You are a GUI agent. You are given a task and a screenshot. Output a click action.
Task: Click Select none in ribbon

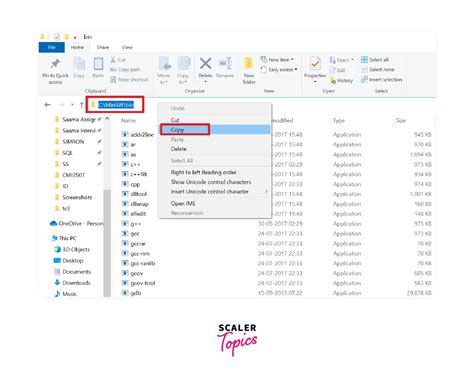click(x=378, y=69)
